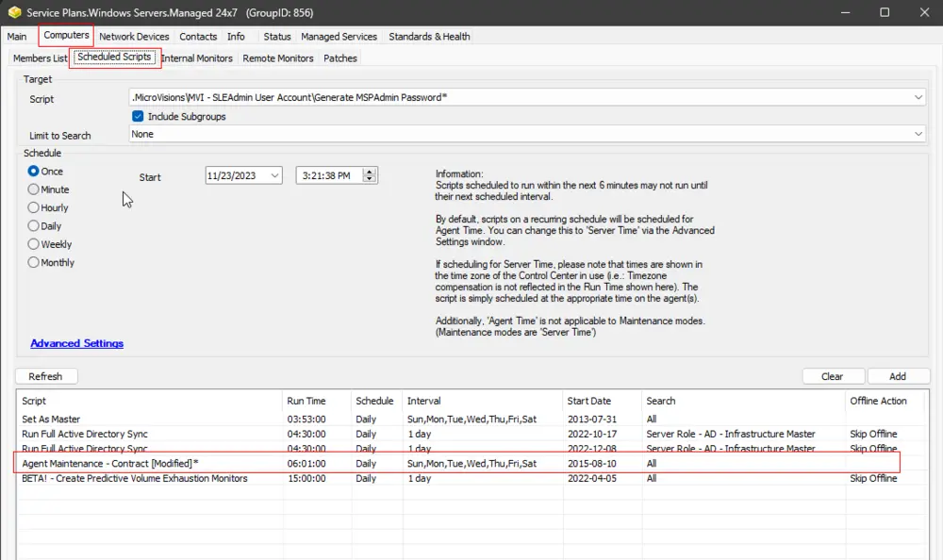The height and width of the screenshot is (560, 943).
Task: Switch to Members List sub-tab
Action: [40, 58]
